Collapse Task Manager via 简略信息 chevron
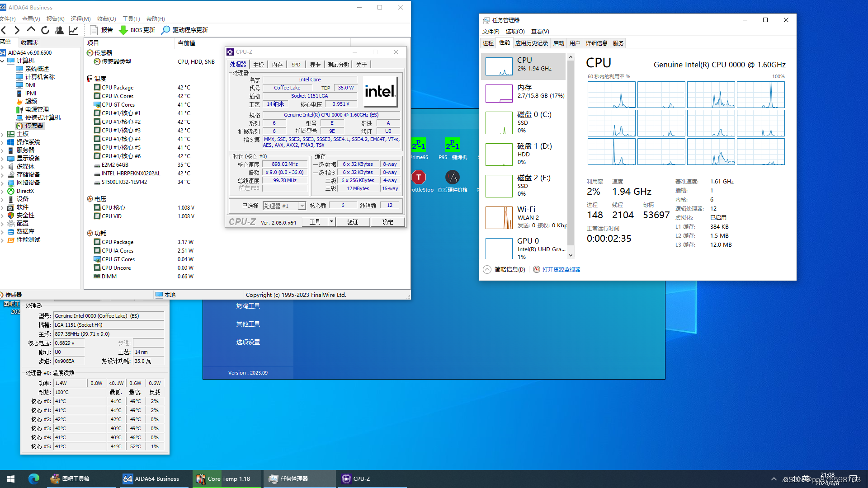The image size is (868, 488). (x=487, y=270)
